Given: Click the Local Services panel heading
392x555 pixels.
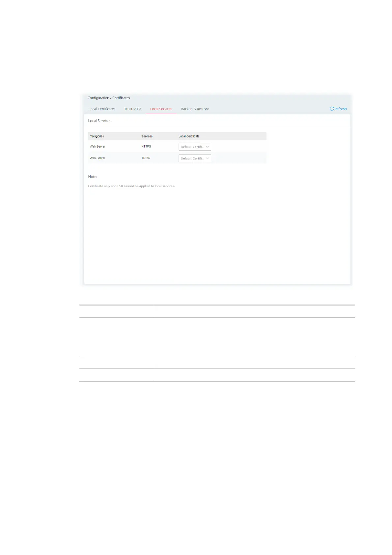Looking at the screenshot, I should [x=99, y=121].
